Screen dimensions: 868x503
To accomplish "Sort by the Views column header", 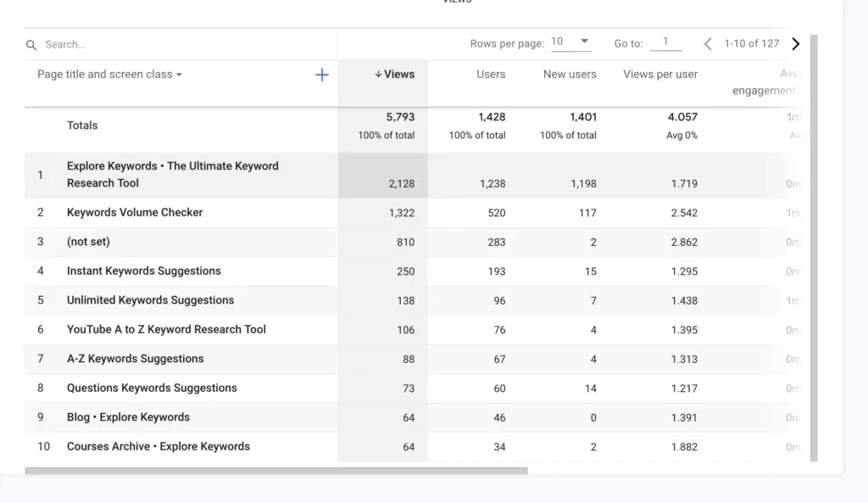I will click(x=394, y=75).
